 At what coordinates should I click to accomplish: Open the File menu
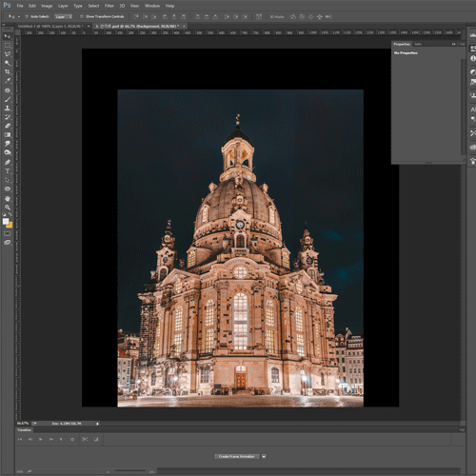point(20,6)
